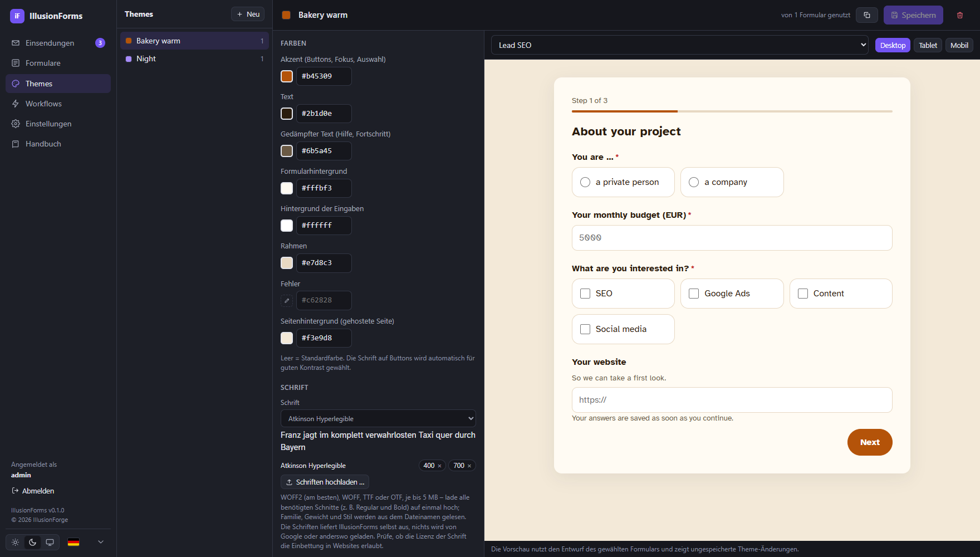Remove the 700 font weight
This screenshot has width=980, height=557.
click(469, 466)
